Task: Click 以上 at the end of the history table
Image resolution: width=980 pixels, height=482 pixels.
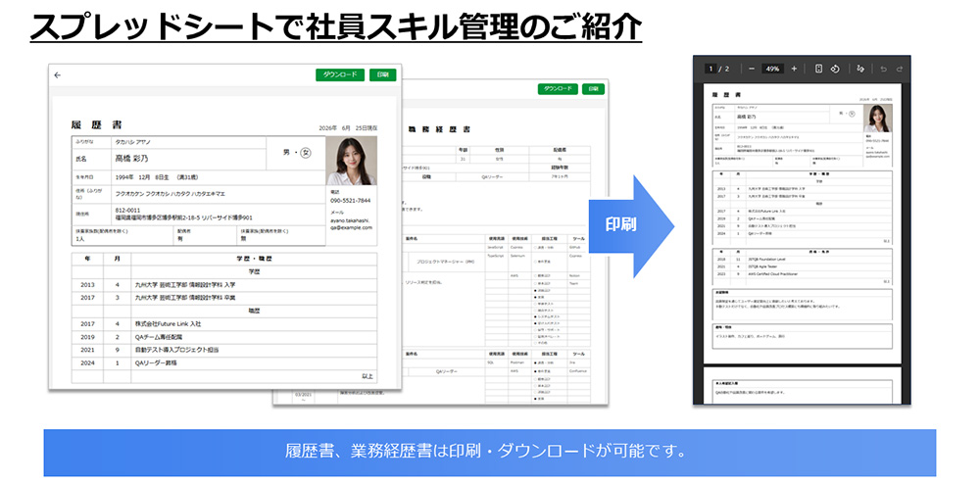Action: coord(367,376)
